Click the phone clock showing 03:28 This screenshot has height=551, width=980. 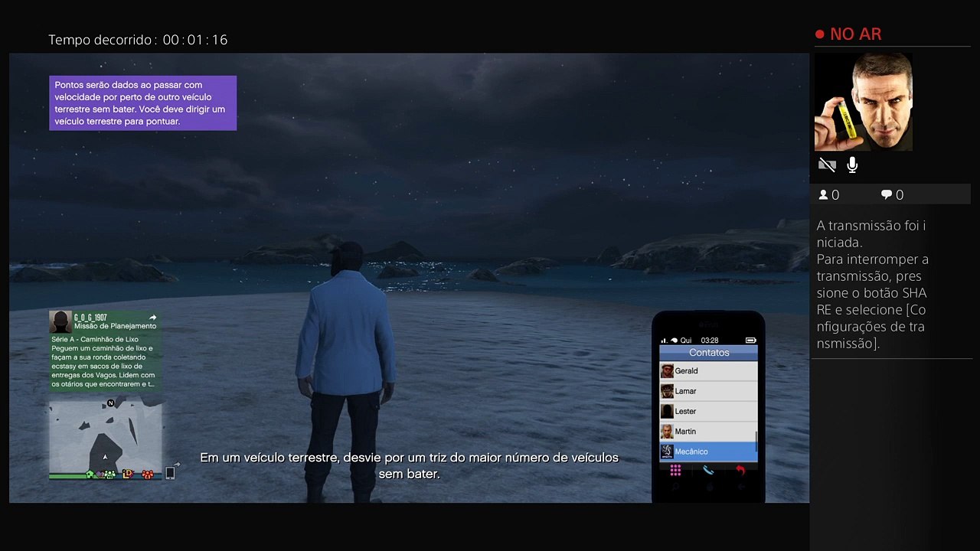click(x=710, y=340)
